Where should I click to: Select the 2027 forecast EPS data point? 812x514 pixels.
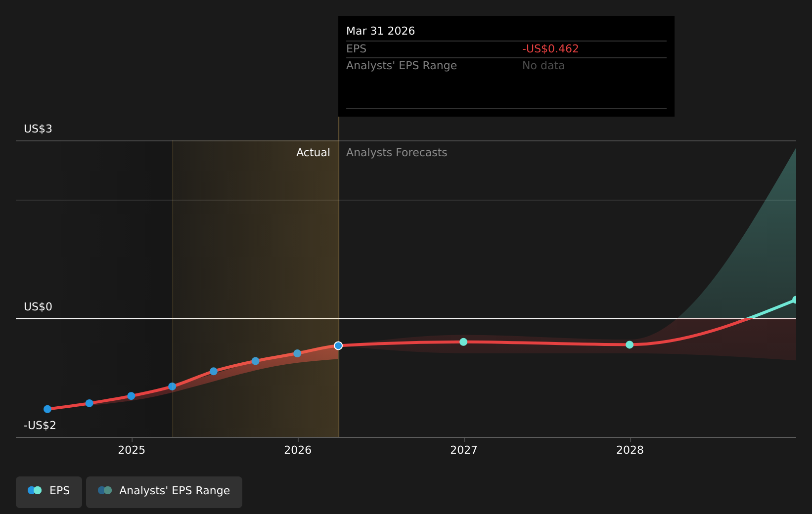[x=463, y=342]
